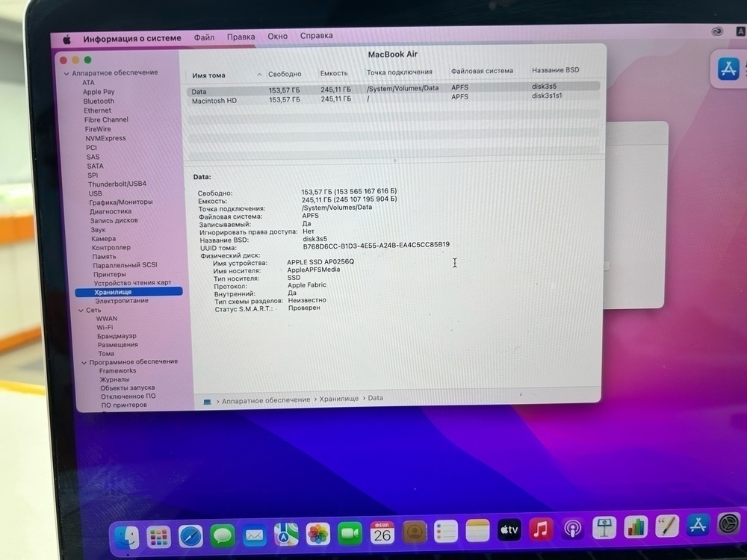Click Хранилище in the breadcrumb path
Image resolution: width=747 pixels, height=560 pixels.
(340, 398)
